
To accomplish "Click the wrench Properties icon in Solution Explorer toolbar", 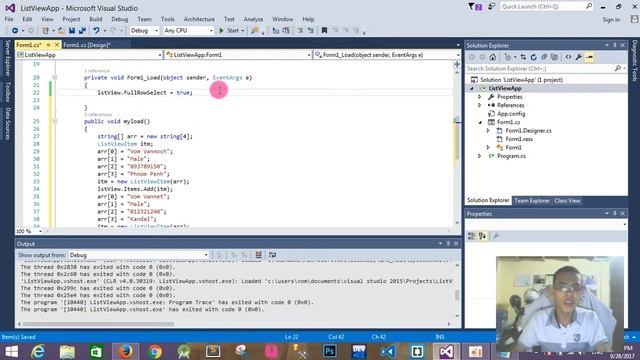I will [x=578, y=57].
